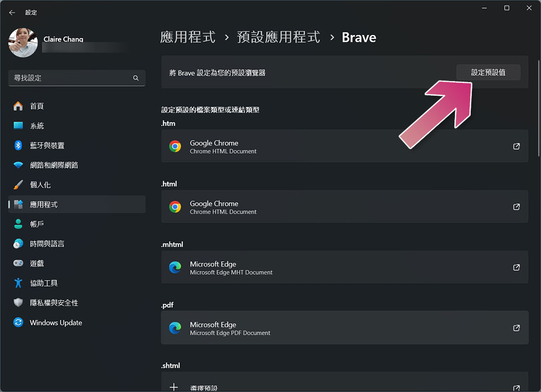Open 藍牙與裝置 settings section
Image resolution: width=541 pixels, height=392 pixels.
(x=77, y=145)
